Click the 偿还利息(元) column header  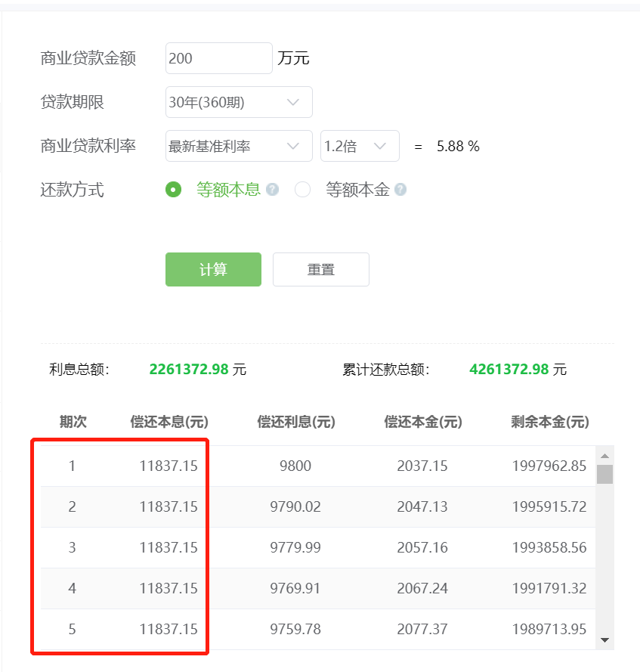(296, 422)
